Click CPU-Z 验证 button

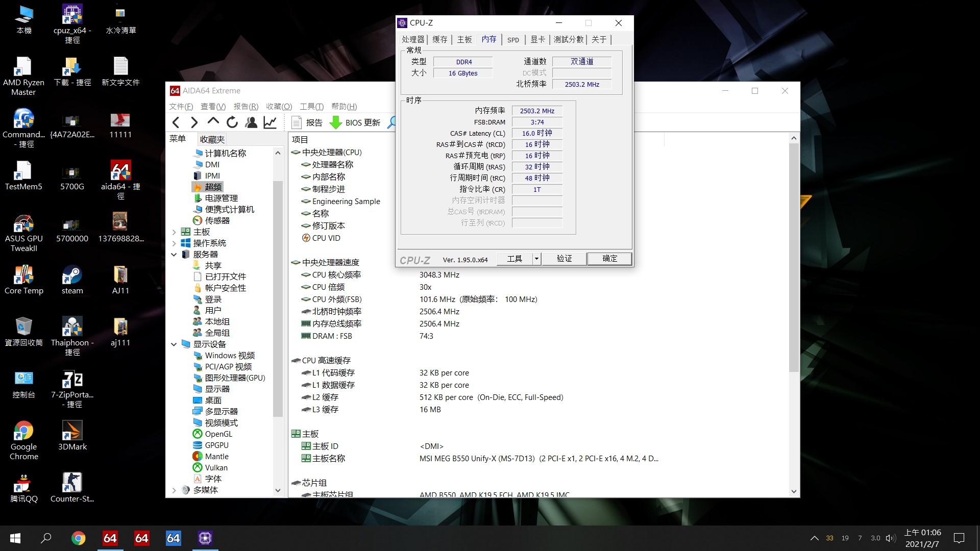pos(564,259)
